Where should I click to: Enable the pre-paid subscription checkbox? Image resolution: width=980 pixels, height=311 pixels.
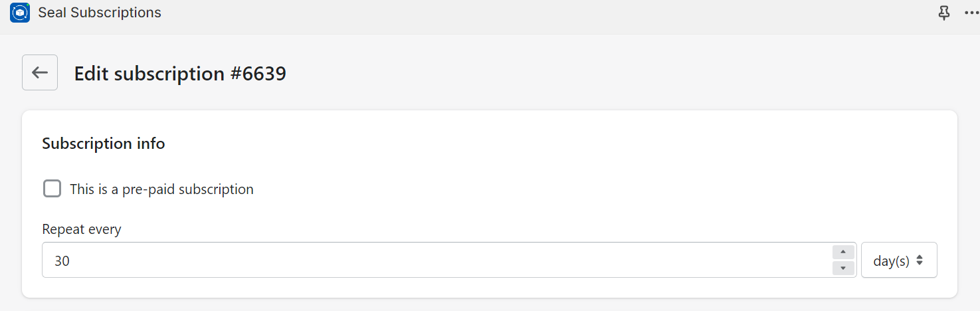52,189
